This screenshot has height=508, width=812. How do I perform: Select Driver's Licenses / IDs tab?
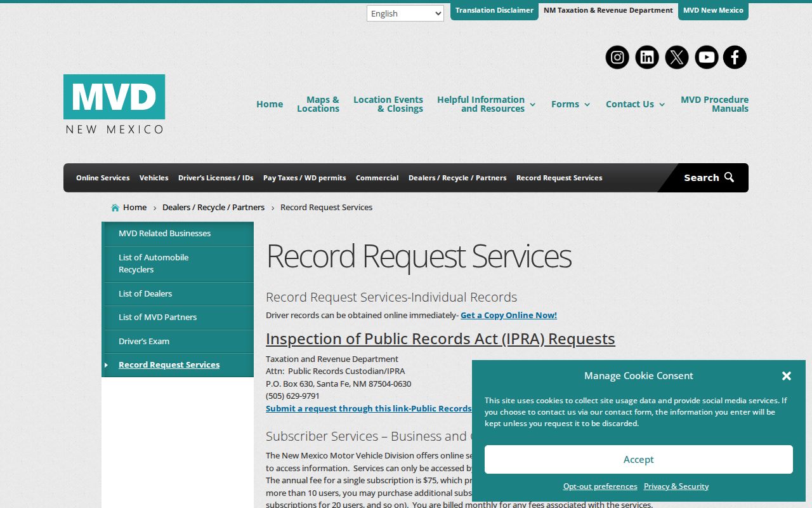pos(216,178)
